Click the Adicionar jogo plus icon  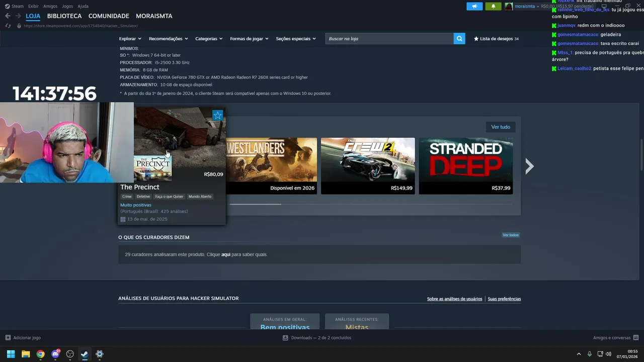point(8,338)
